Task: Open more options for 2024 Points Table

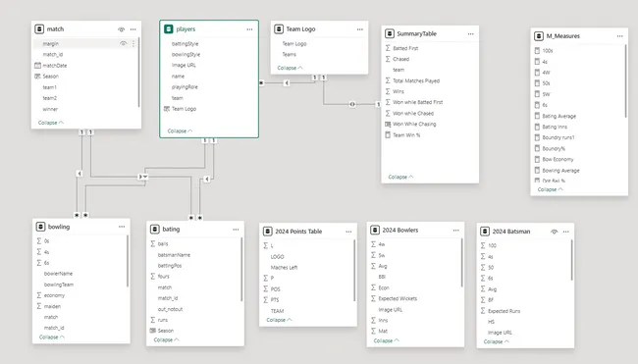Action: (x=348, y=232)
